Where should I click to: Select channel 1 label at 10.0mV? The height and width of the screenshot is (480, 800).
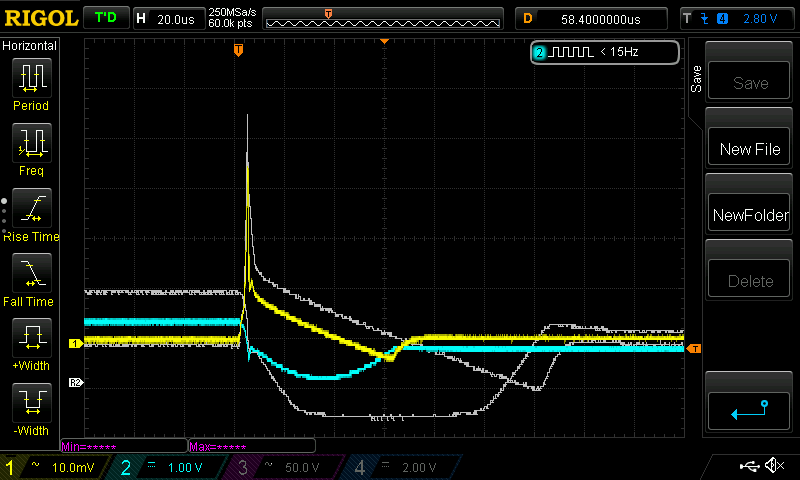(x=55, y=467)
